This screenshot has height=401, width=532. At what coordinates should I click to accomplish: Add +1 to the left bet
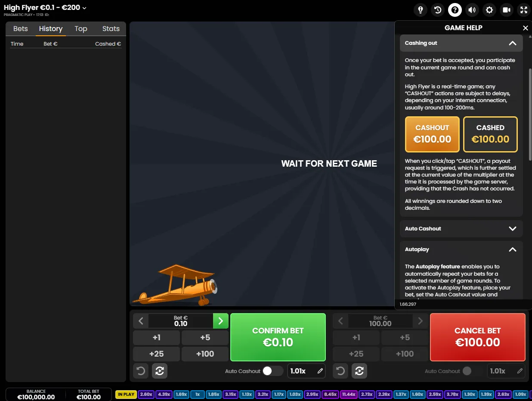click(156, 338)
